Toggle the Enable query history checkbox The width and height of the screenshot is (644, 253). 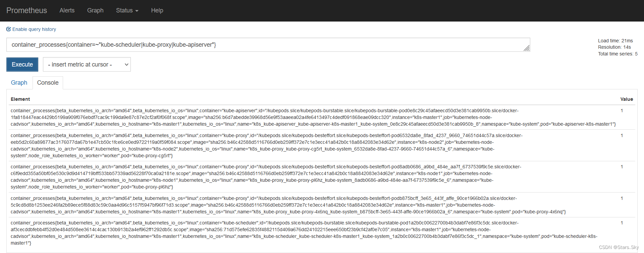point(9,29)
